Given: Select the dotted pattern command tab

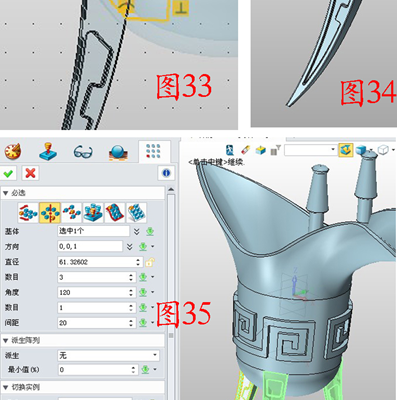Looking at the screenshot, I should coord(153,151).
